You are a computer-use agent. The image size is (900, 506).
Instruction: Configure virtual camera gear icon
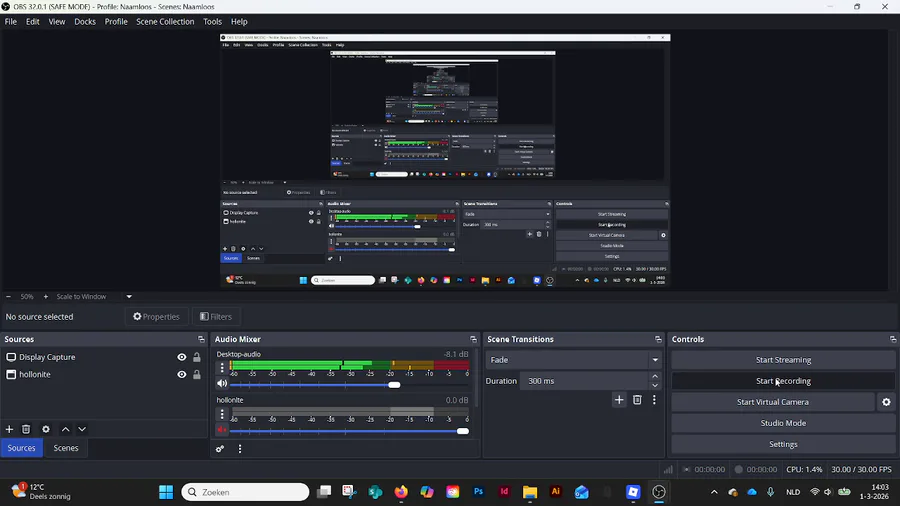click(x=886, y=402)
